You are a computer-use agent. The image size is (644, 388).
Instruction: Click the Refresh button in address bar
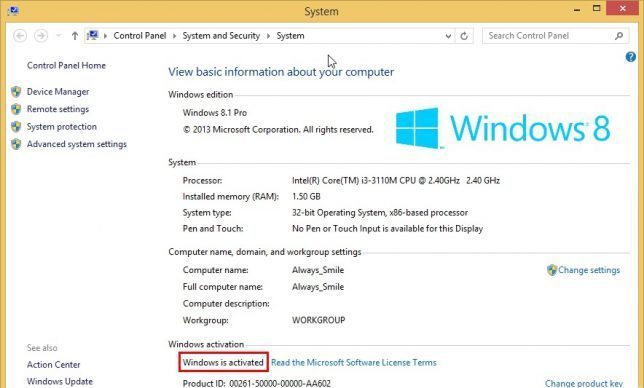click(x=464, y=36)
